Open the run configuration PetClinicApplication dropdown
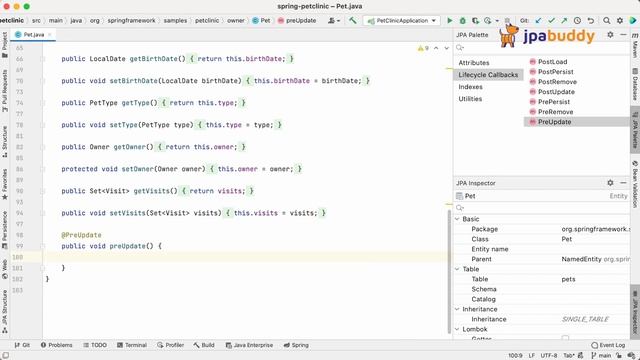640x360 pixels. [402, 20]
